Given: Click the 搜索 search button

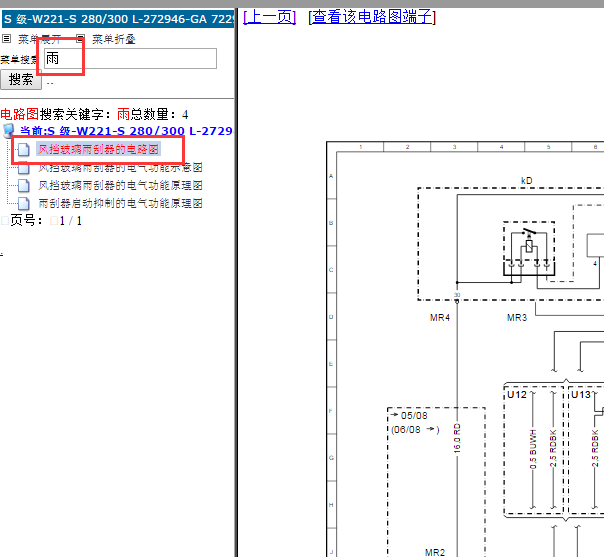Looking at the screenshot, I should click(21, 80).
